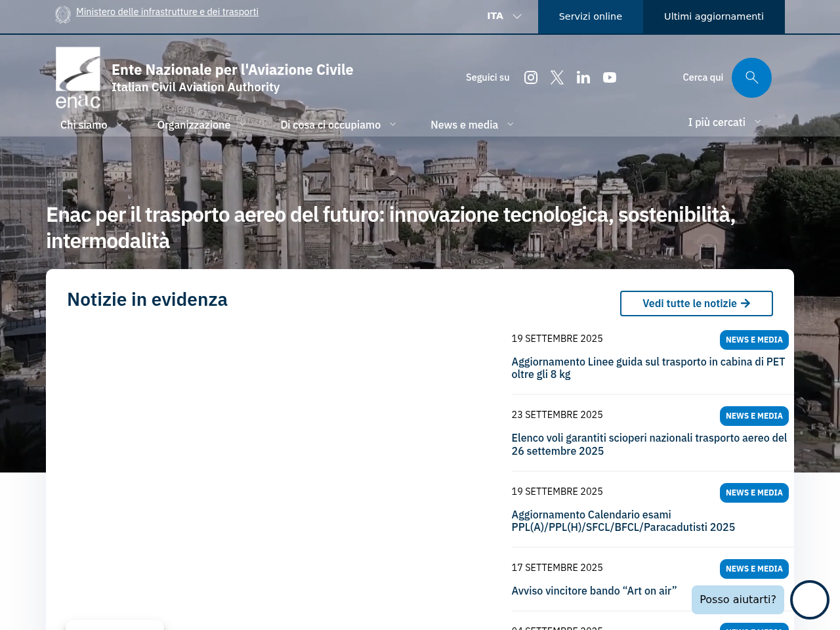Open ENAC's YouTube channel icon
840x630 pixels.
coord(608,76)
